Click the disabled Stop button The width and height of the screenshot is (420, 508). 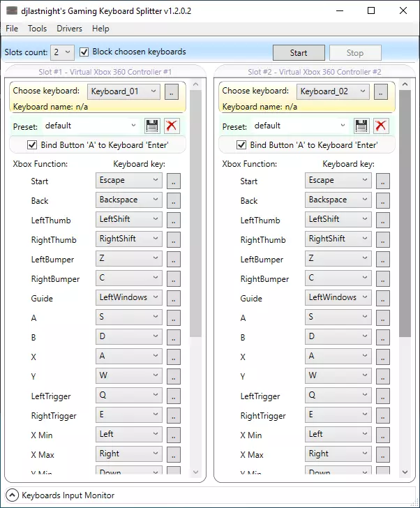pyautogui.click(x=355, y=53)
